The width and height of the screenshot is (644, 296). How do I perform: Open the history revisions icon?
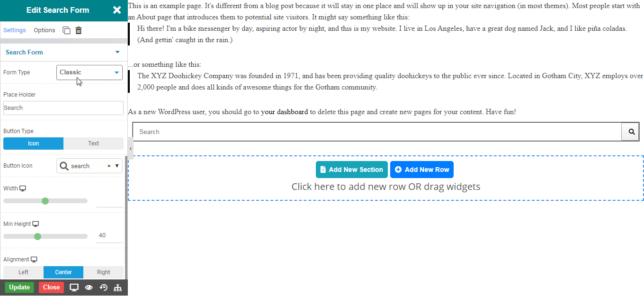[x=103, y=287]
